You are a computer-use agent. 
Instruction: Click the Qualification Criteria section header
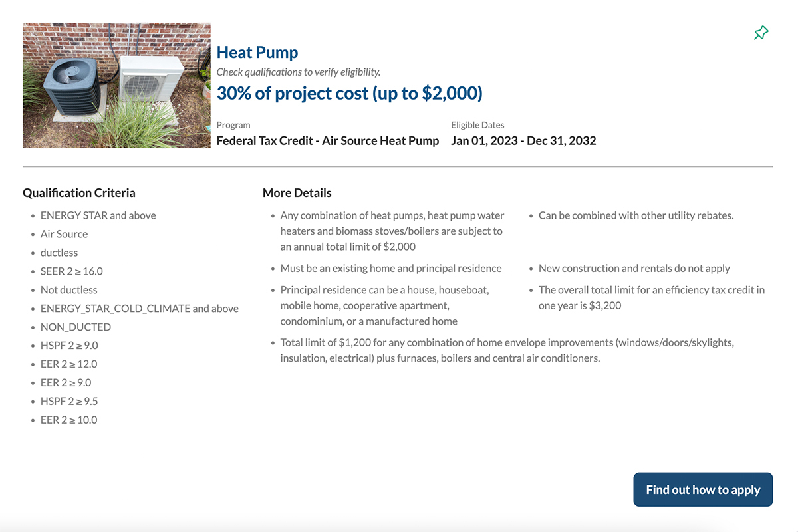pyautogui.click(x=79, y=192)
